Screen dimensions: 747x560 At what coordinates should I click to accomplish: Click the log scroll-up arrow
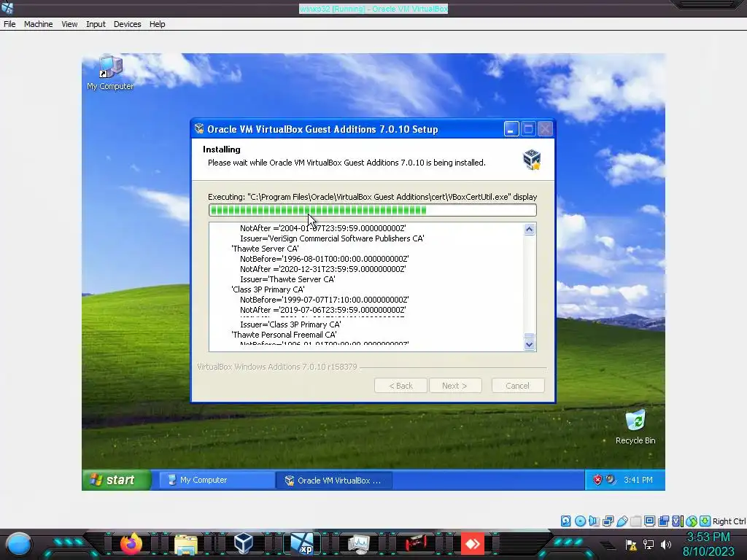530,230
